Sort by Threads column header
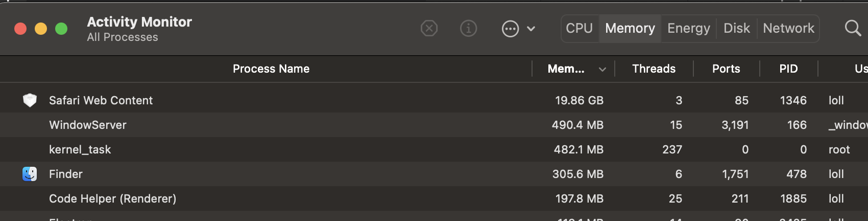The height and width of the screenshot is (221, 868). [654, 69]
